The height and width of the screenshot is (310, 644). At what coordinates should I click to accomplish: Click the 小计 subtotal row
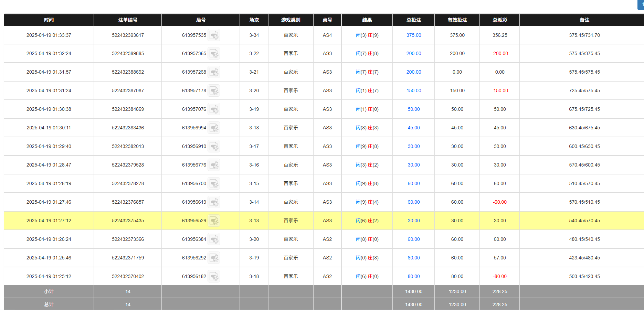(48, 291)
